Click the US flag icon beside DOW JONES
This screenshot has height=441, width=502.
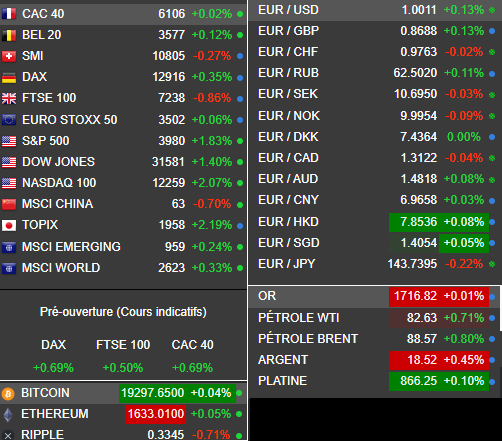(x=9, y=162)
